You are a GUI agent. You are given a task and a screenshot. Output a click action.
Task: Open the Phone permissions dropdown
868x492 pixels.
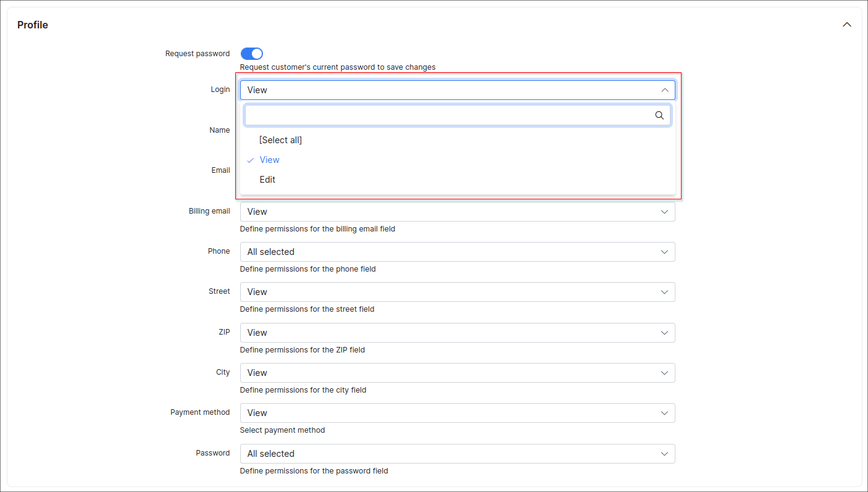click(x=457, y=252)
